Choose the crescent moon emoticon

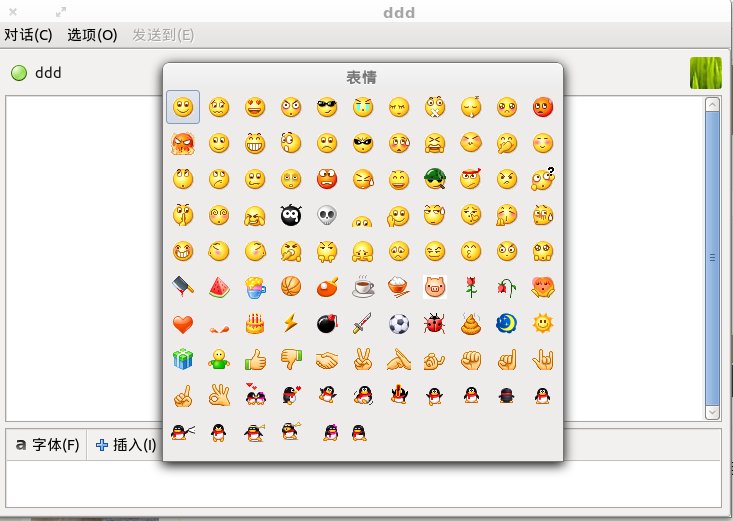507,323
